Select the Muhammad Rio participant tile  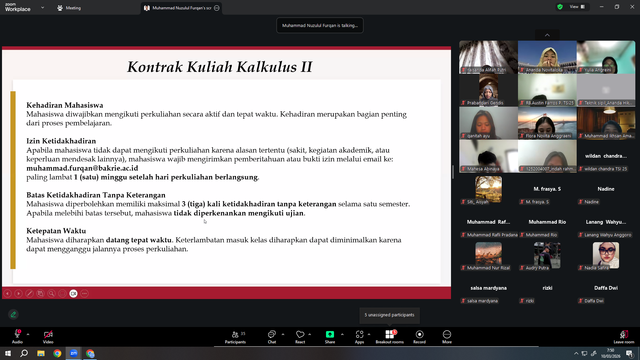point(547,222)
